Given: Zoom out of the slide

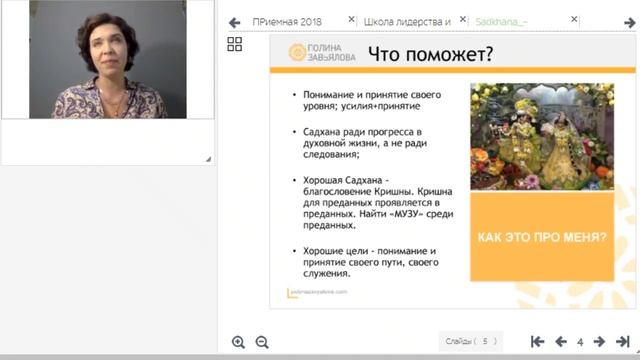Looking at the screenshot, I should point(262,342).
